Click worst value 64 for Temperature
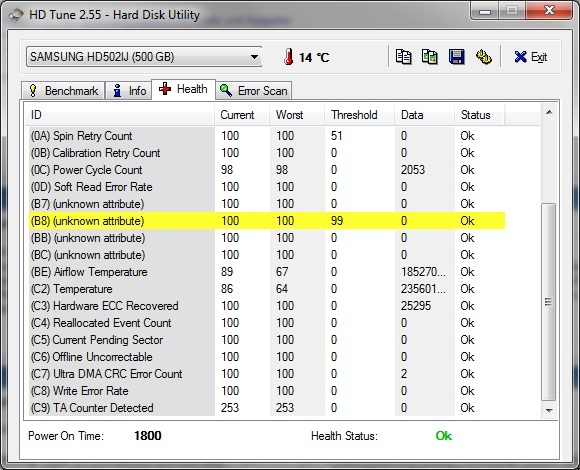The height and width of the screenshot is (470, 580). coord(282,289)
